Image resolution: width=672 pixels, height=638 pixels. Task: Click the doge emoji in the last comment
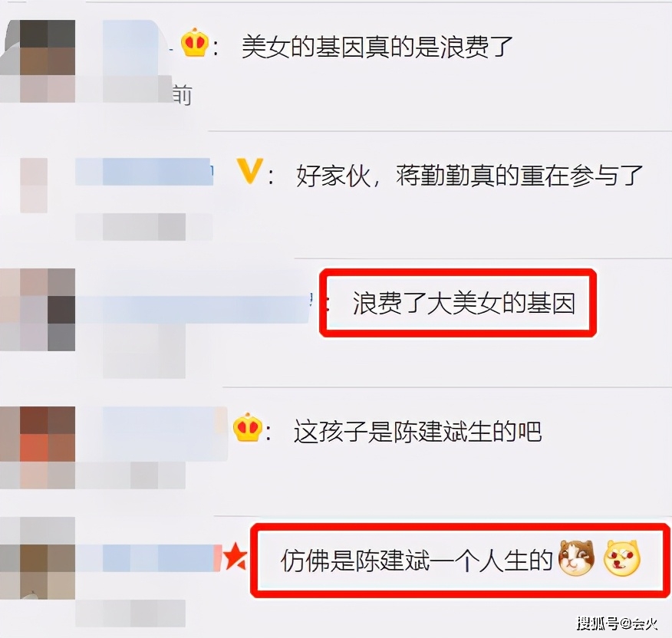pos(622,557)
